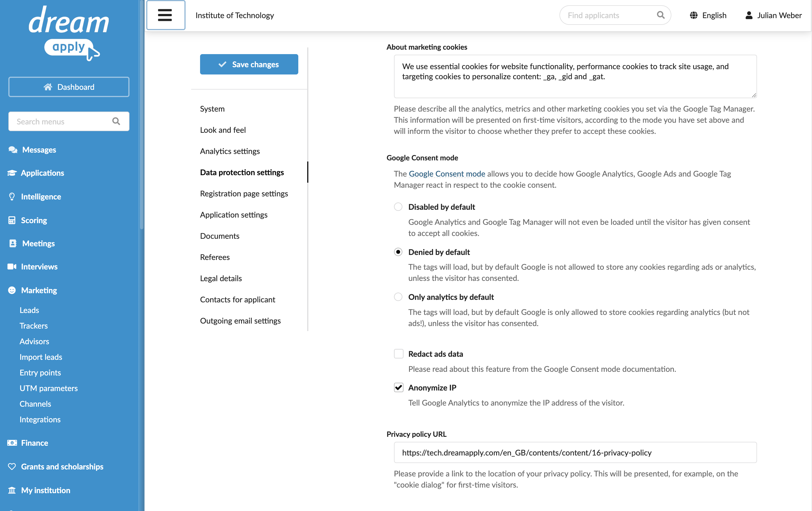Open Registration page settings

(x=244, y=194)
